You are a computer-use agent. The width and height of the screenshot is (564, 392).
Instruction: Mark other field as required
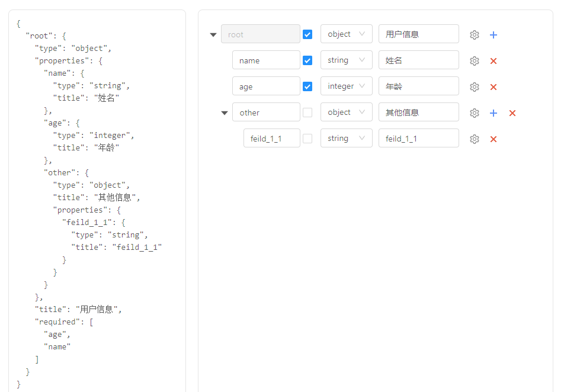307,113
